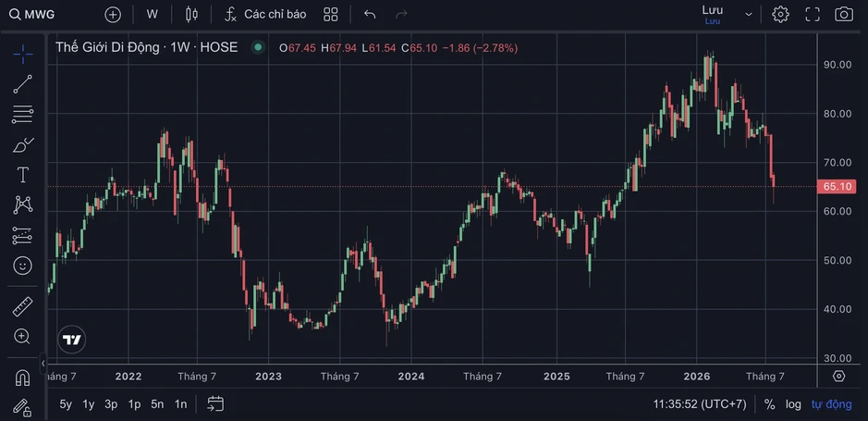Toggle percent scale

(769, 404)
